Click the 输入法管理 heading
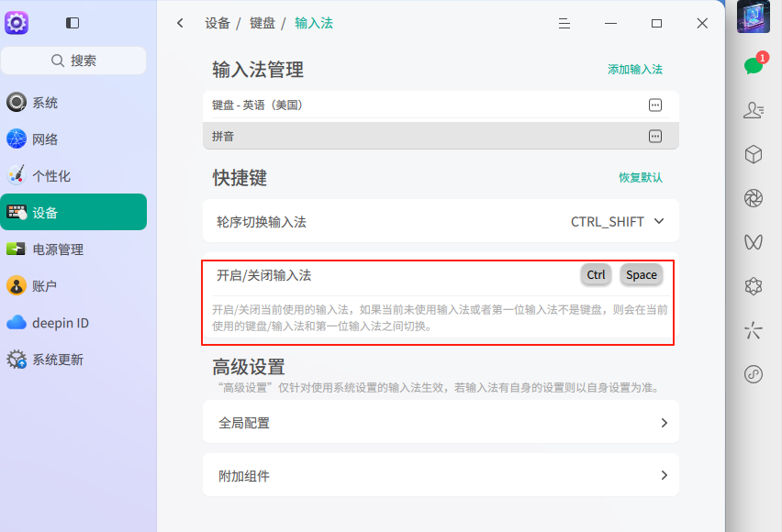 (x=258, y=70)
